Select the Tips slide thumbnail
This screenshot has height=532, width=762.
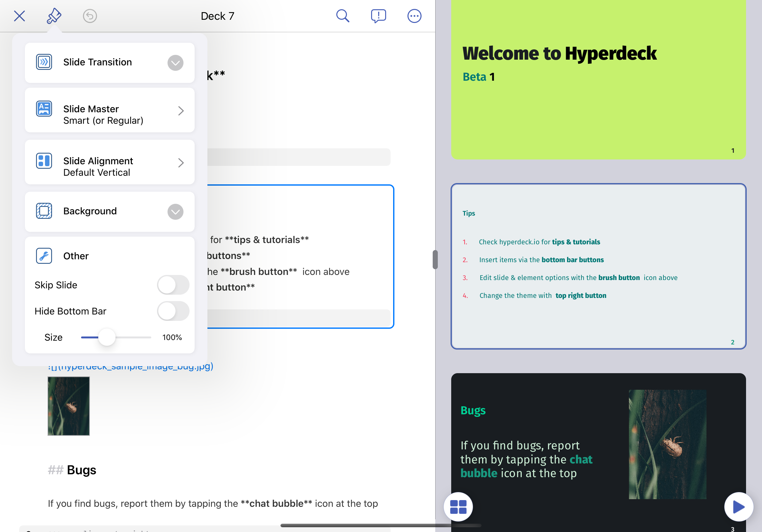coord(598,266)
